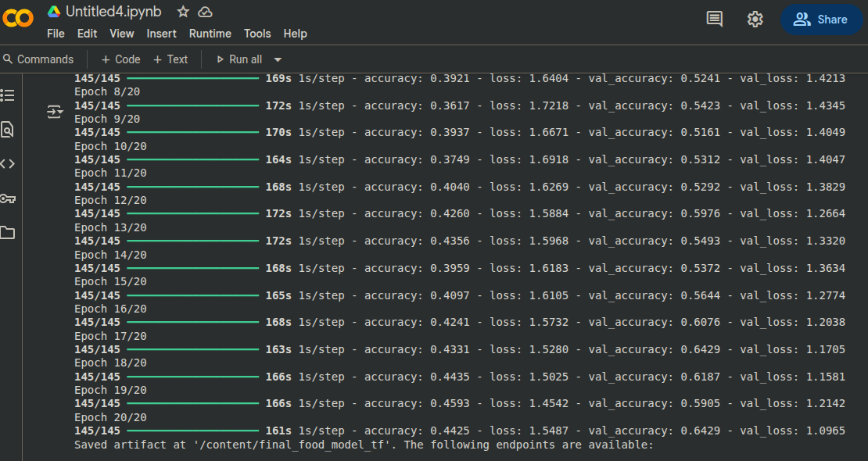Click the Run all button
This screenshot has height=461, width=868.
(239, 59)
